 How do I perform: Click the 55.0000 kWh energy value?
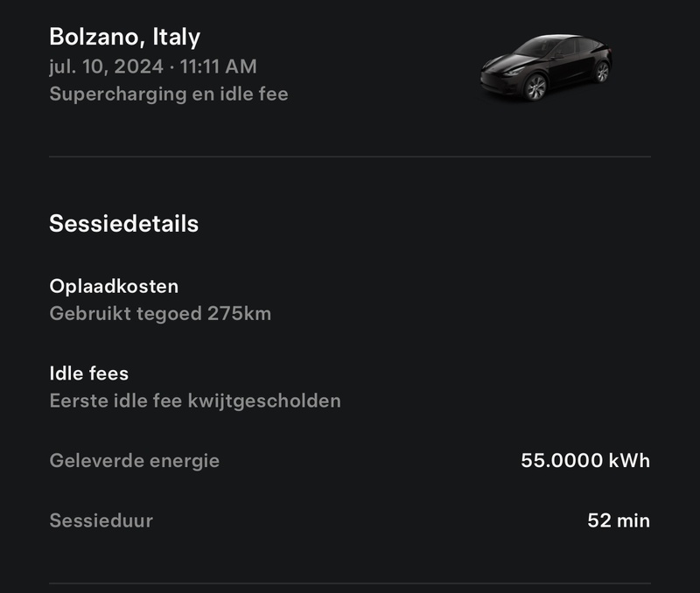(x=584, y=460)
